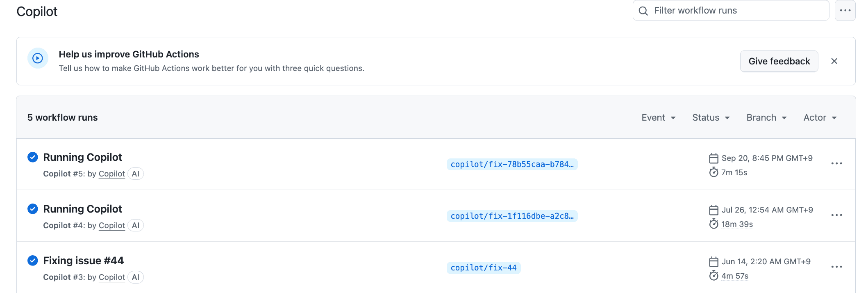Click the AI badge on Copilot #3

(136, 277)
